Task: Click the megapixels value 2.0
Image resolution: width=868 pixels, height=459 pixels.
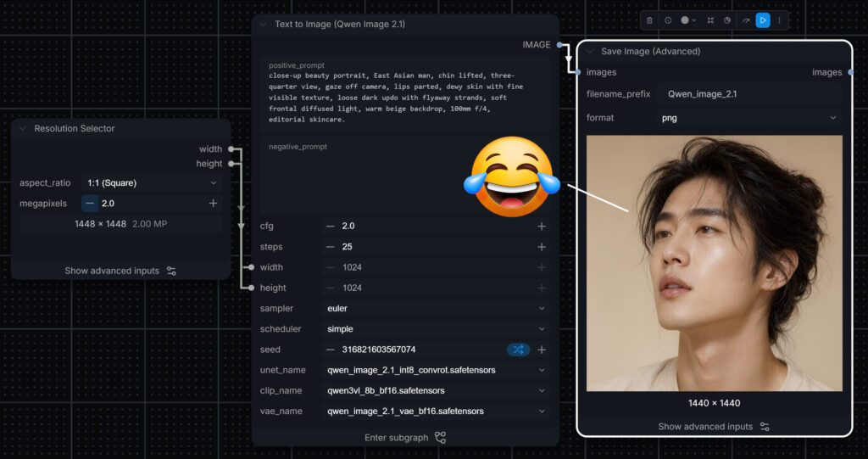Action: [x=108, y=204]
